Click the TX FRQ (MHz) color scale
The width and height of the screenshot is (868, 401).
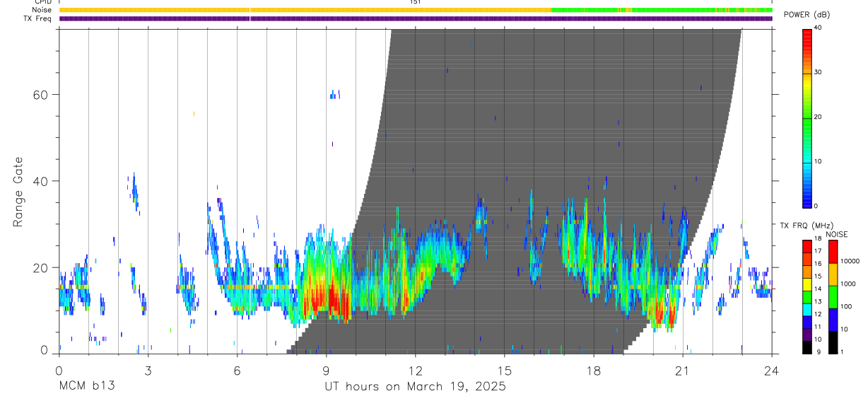(x=807, y=297)
